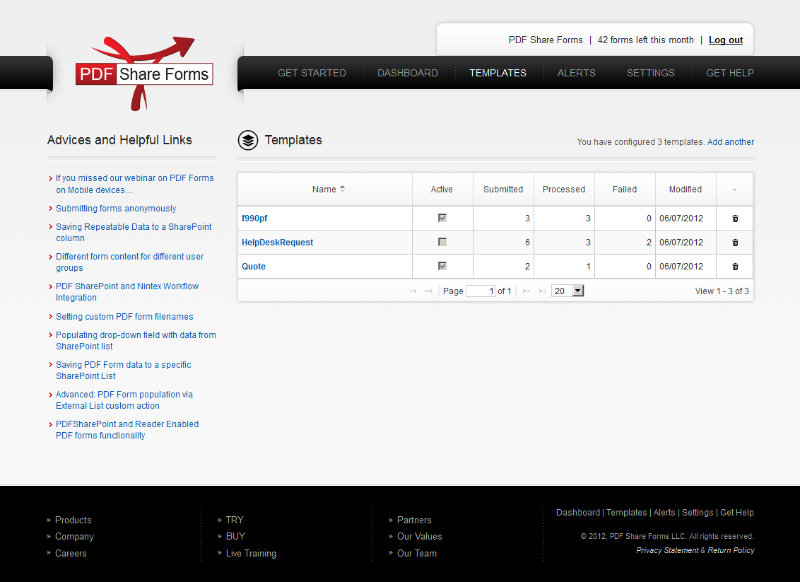This screenshot has height=582, width=800.
Task: Click footer Our Team link
Action: coord(417,553)
